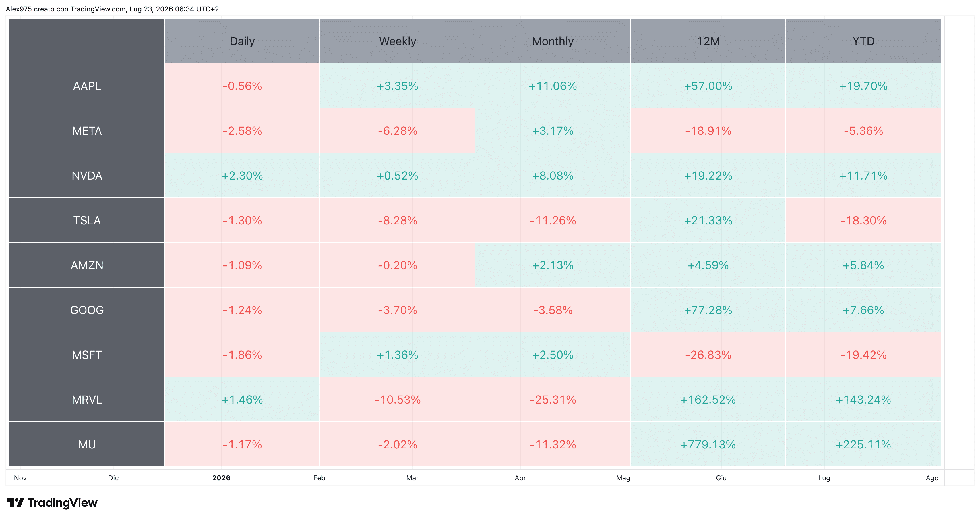Click MU 12M +779.13% cell
Image resolution: width=980 pixels, height=520 pixels.
point(708,444)
